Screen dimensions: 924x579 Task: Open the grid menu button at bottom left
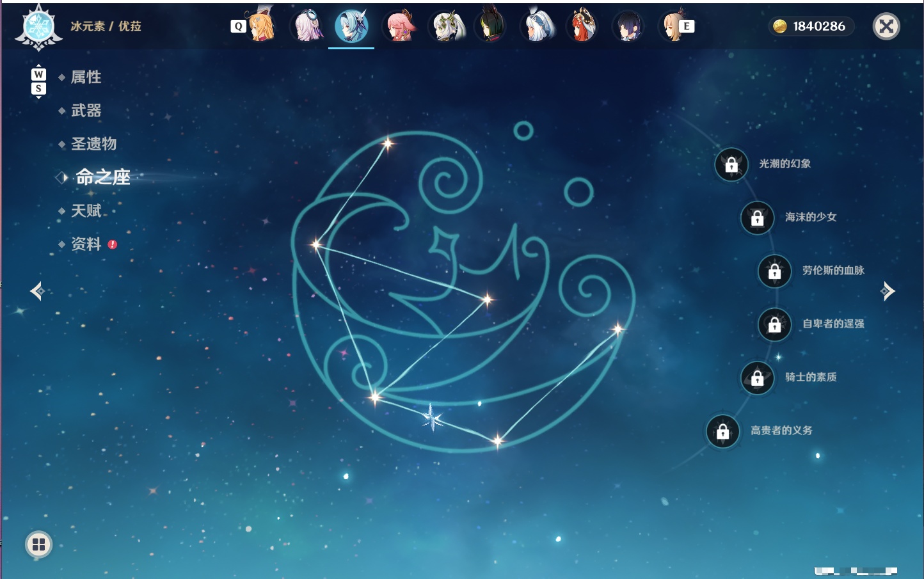pos(38,544)
